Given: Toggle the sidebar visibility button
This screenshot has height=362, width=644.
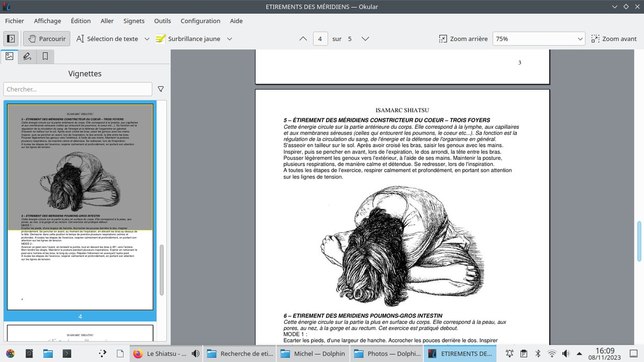Looking at the screenshot, I should pos(11,39).
